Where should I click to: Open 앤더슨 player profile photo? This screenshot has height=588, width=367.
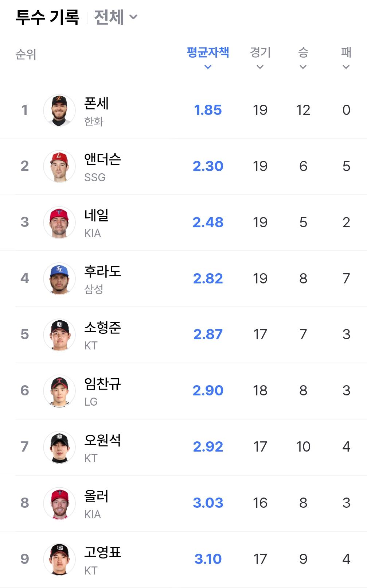coord(59,166)
